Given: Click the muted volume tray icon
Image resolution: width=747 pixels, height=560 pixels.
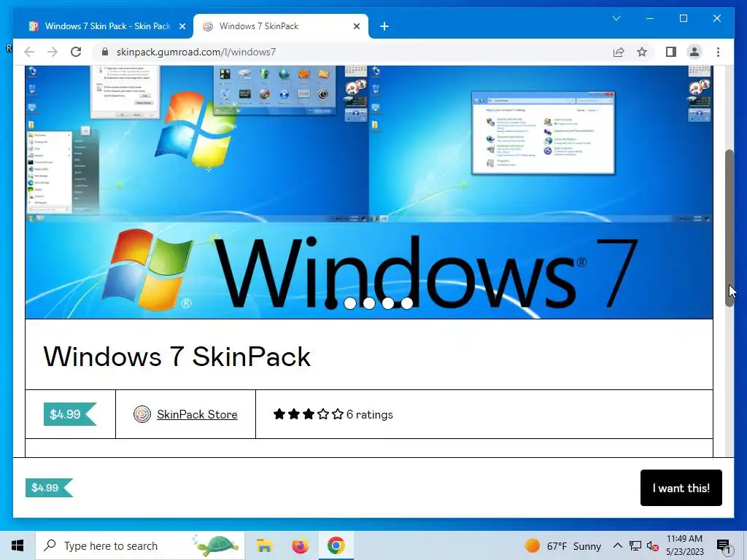Looking at the screenshot, I should pyautogui.click(x=653, y=545).
